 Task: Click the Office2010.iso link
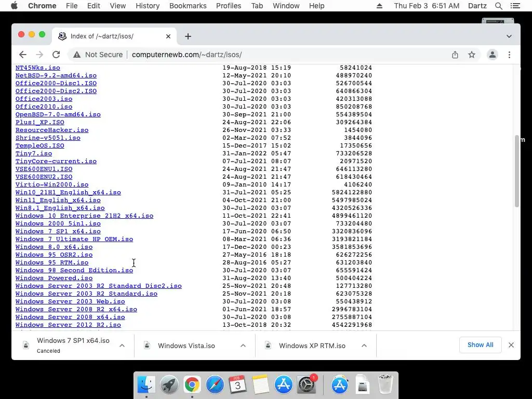click(x=44, y=107)
